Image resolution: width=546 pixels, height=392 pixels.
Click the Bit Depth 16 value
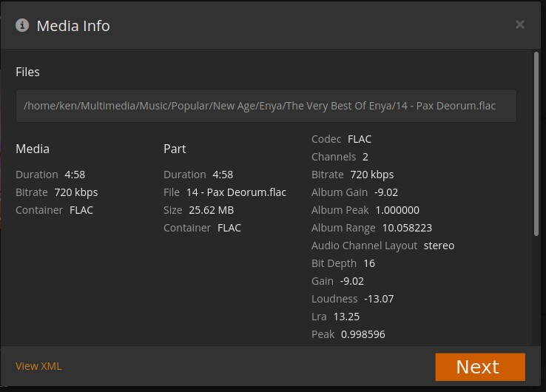pyautogui.click(x=369, y=263)
